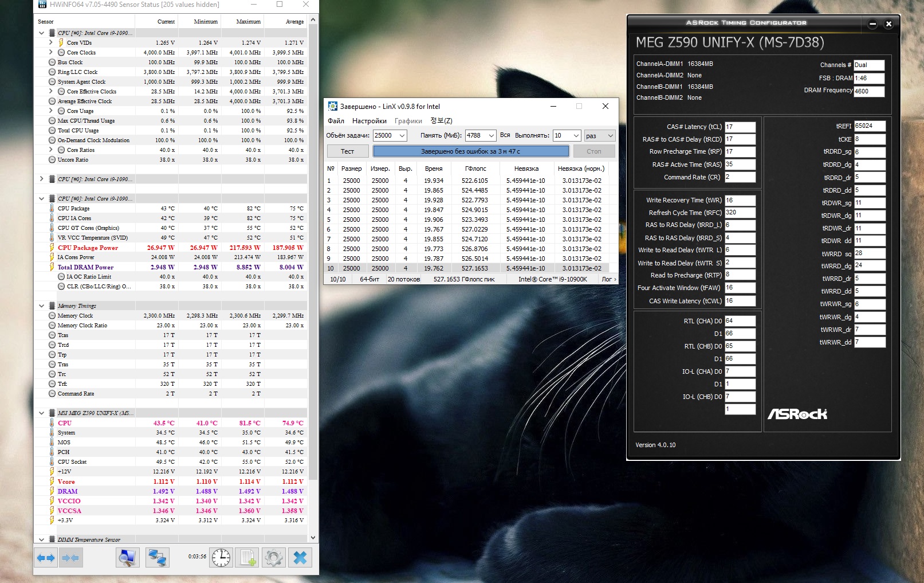Collapse the MSI MEG Z590 UNIFY-X sensor group
The width and height of the screenshot is (924, 583).
click(x=41, y=413)
